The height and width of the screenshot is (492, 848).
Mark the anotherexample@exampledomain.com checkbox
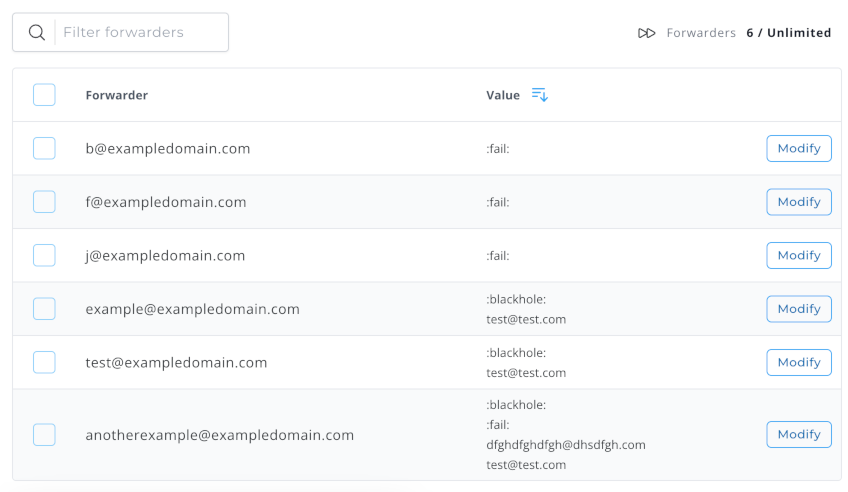click(x=44, y=435)
